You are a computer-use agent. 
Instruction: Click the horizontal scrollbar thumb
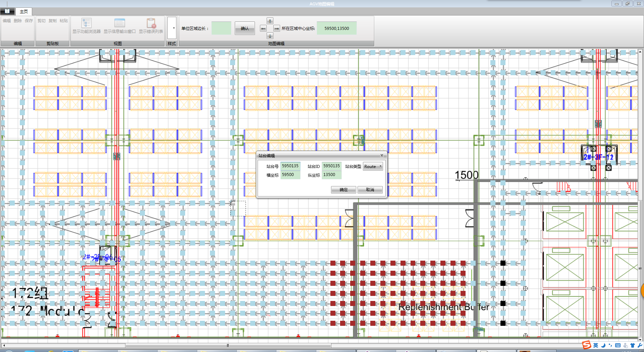228,345
